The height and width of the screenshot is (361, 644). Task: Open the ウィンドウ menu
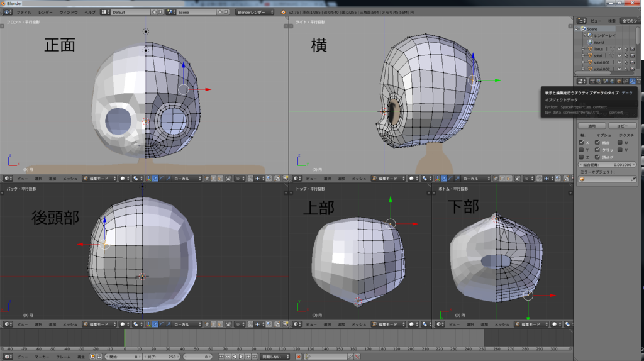pyautogui.click(x=69, y=13)
